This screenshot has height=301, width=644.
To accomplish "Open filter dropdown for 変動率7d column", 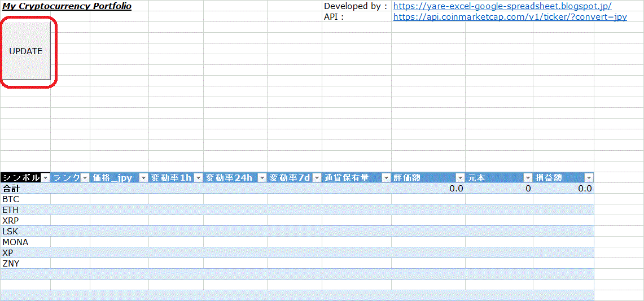I will 317,178.
